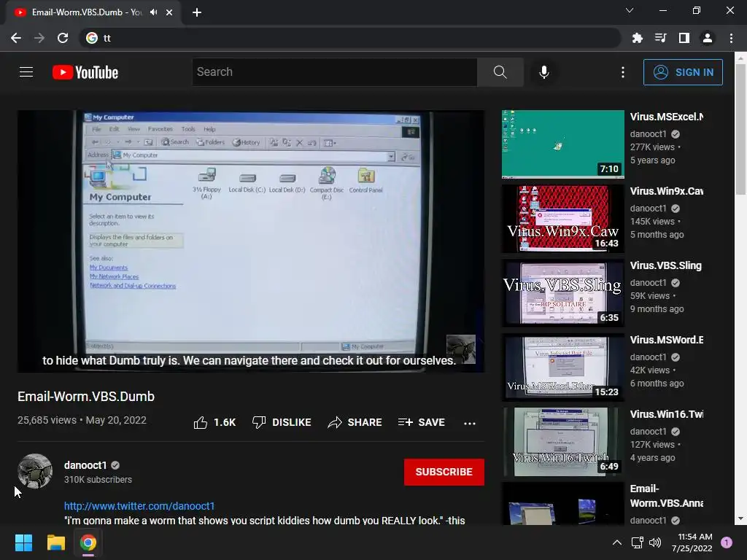The height and width of the screenshot is (560, 747).
Task: Open the notification badge in taskbar
Action: click(727, 542)
